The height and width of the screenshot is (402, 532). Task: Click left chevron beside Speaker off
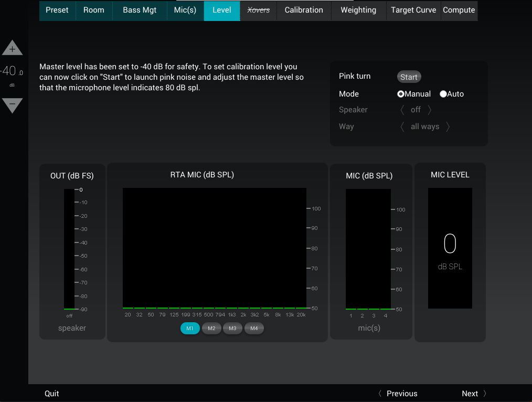[402, 110]
